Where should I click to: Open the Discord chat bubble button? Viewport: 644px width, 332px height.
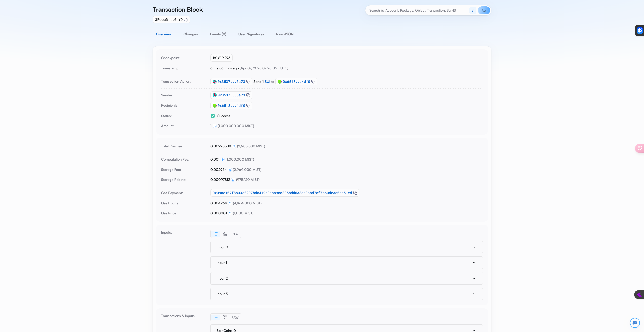click(x=635, y=323)
